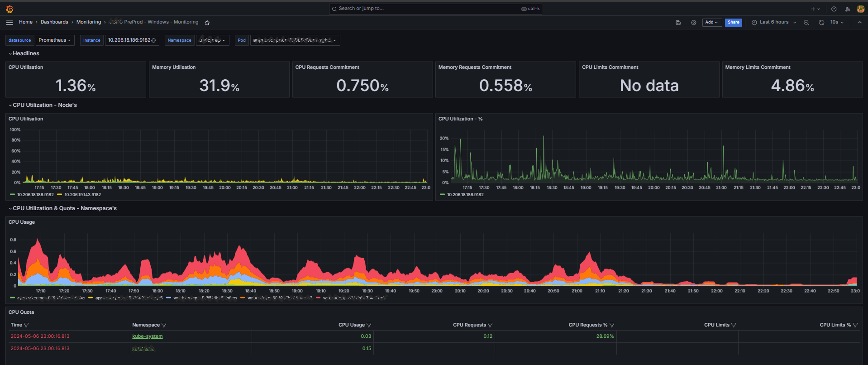Open the Prometheus datasource dropdown

(55, 40)
